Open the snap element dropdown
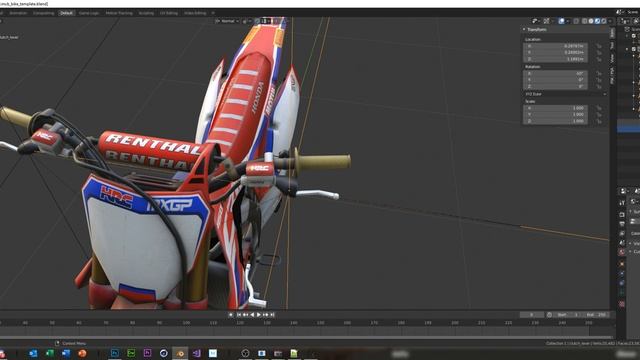Screen dimensions: 640x360 266,21
